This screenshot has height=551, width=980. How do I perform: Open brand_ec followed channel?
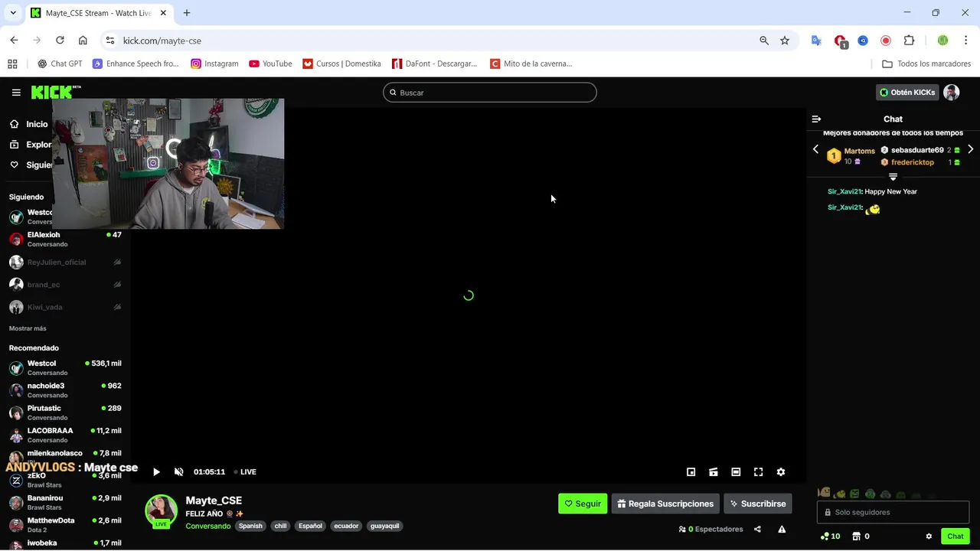tap(65, 285)
